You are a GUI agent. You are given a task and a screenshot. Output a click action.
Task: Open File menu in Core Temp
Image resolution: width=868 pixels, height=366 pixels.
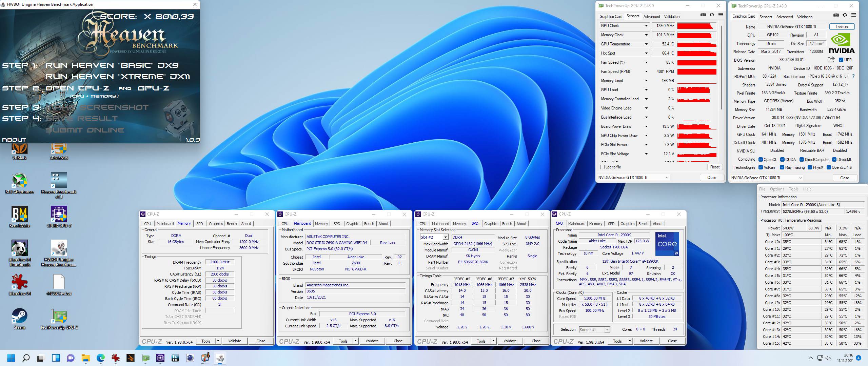click(x=762, y=189)
